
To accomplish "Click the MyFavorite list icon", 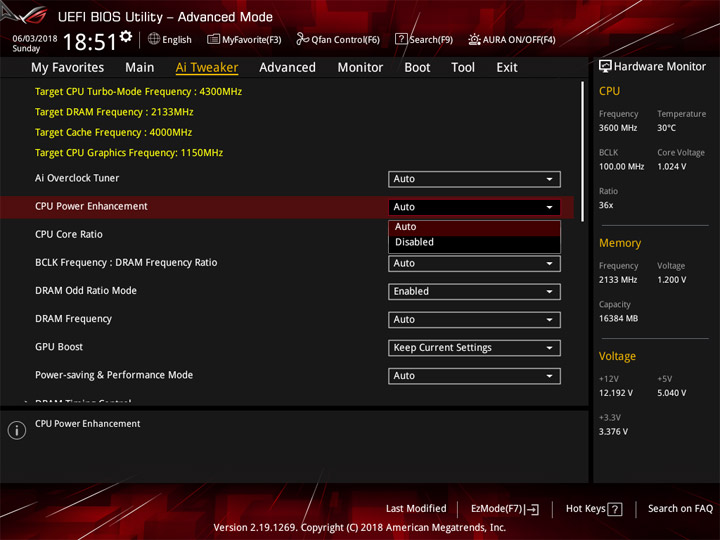I will pos(213,39).
